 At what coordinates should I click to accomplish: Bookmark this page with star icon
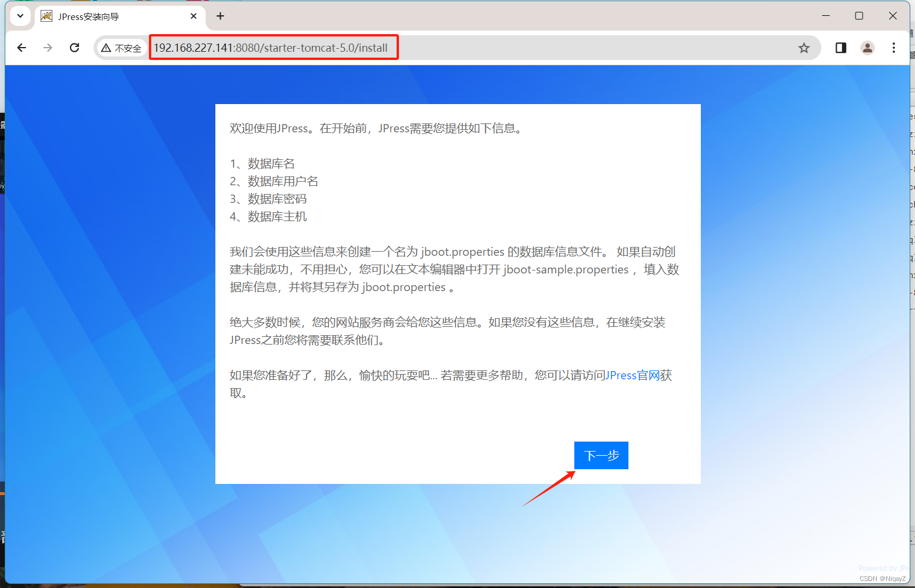point(804,48)
